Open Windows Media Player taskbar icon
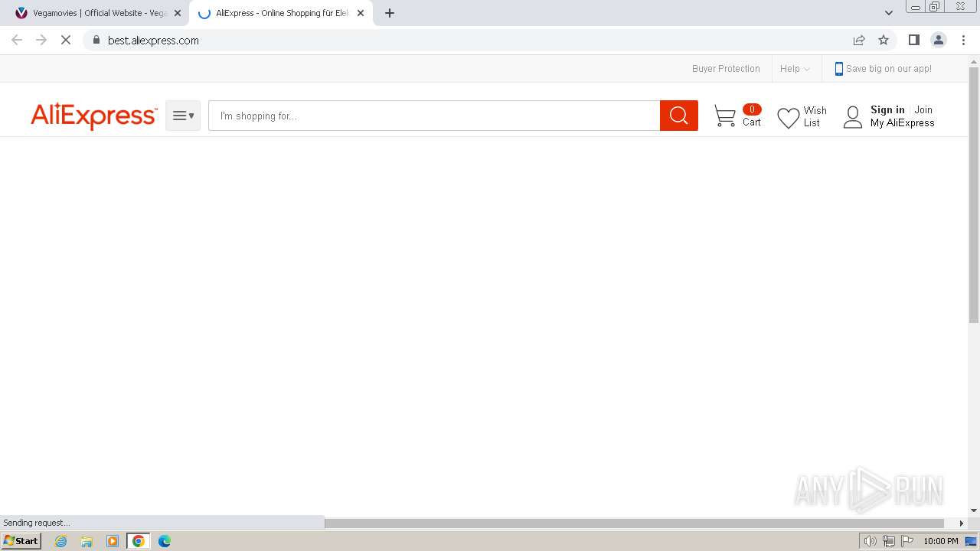980x551 pixels. pos(113,541)
